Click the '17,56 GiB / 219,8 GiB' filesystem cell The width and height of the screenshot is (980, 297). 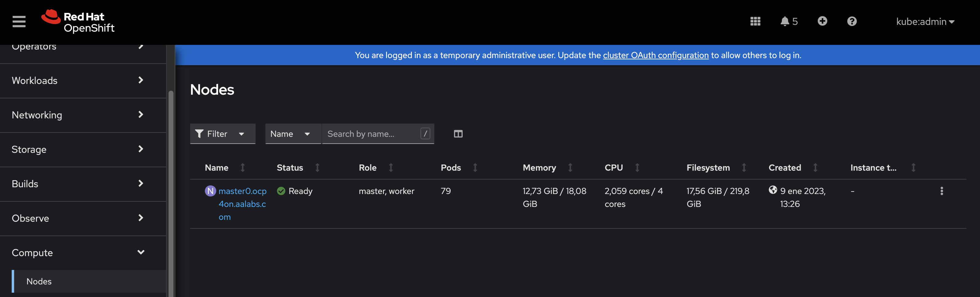718,197
